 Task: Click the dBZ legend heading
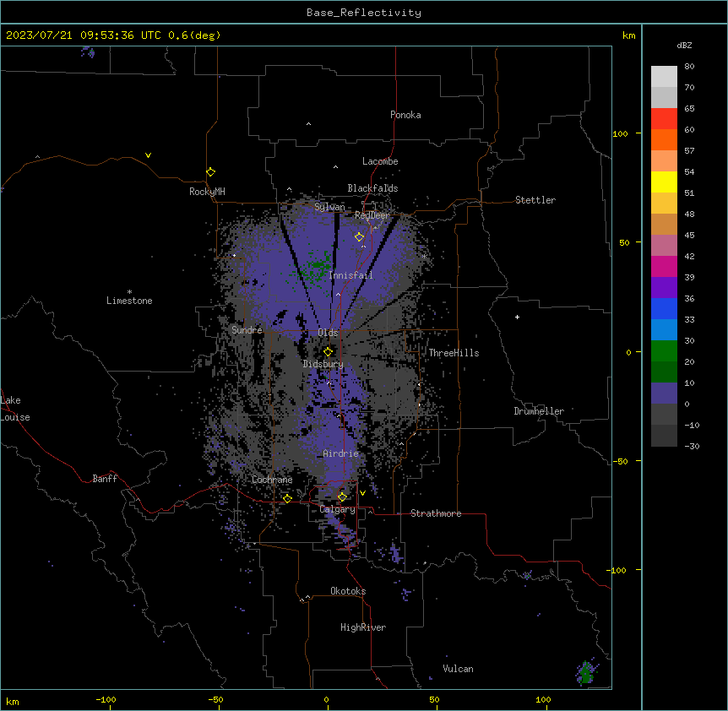[x=684, y=45]
